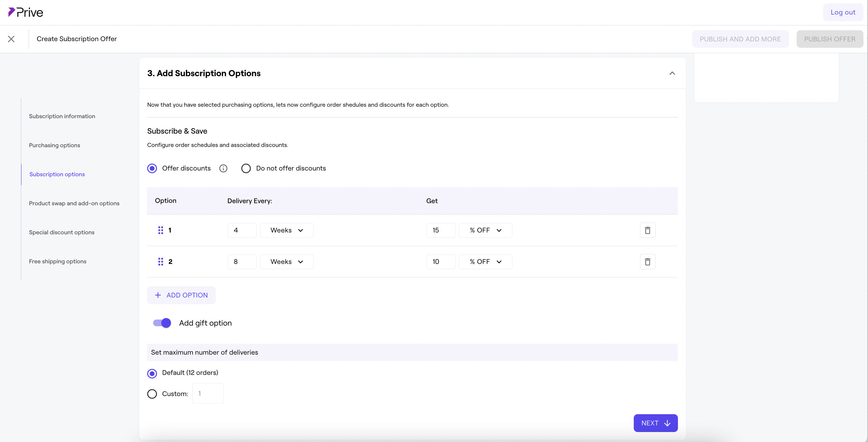Click the discount value field showing 15
868x442 pixels.
(440, 230)
